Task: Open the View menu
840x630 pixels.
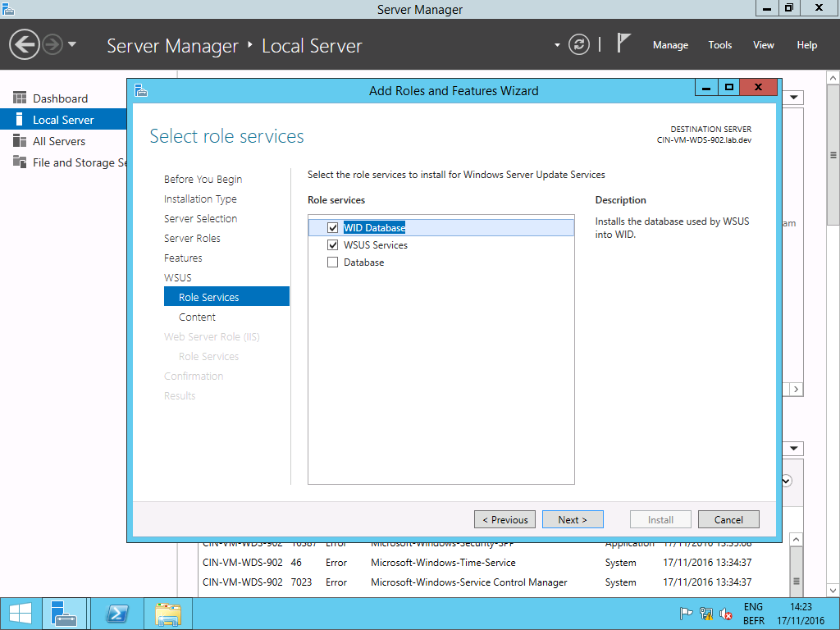Action: point(764,45)
